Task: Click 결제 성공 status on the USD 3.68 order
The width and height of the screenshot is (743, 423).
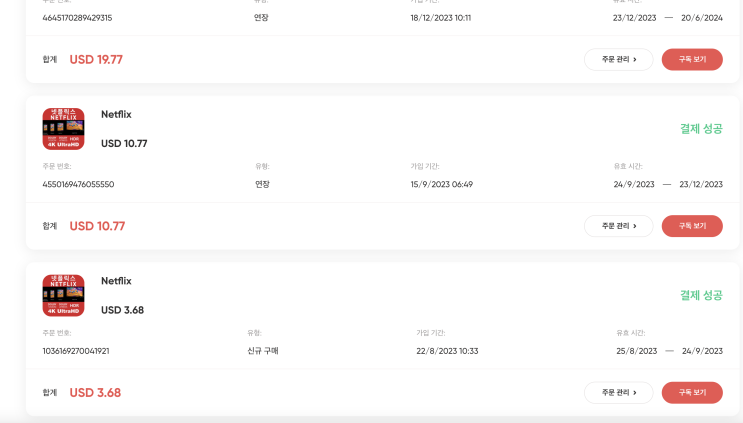Action: [x=700, y=295]
